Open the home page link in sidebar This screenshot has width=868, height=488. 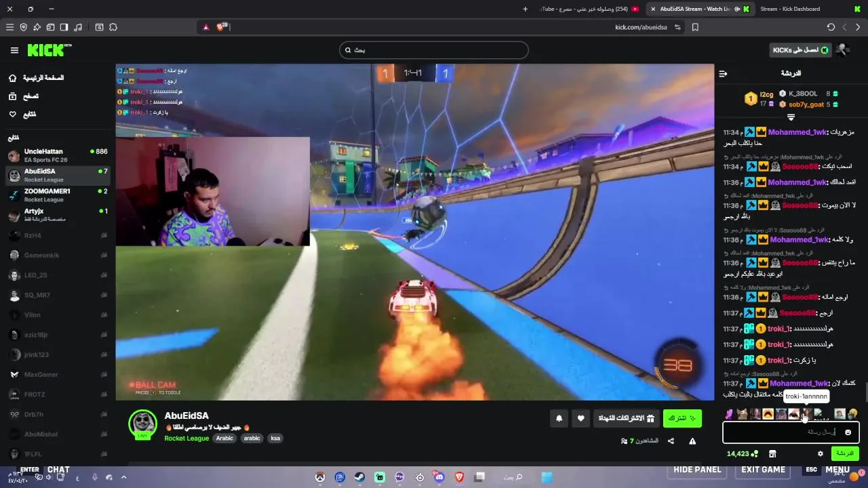click(x=37, y=78)
